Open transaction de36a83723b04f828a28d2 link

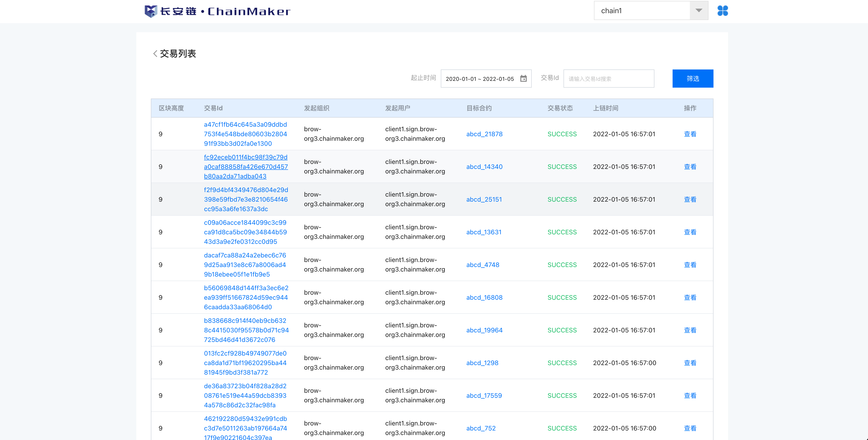(245, 395)
